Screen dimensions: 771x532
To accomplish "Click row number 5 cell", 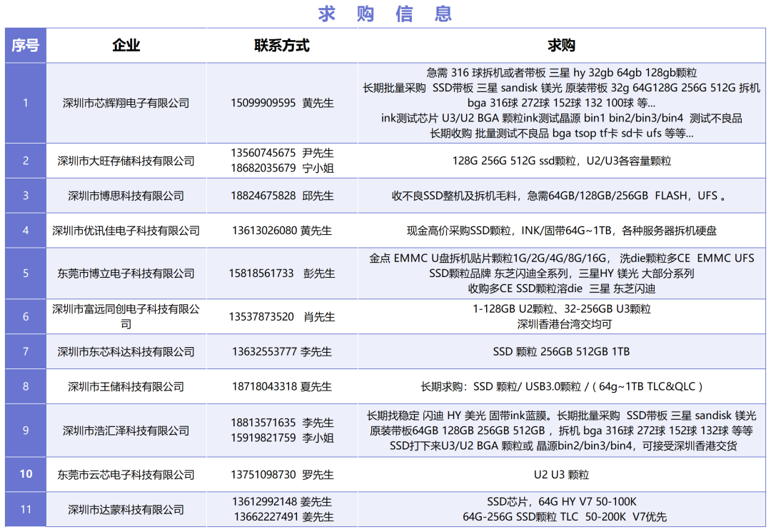I will (x=26, y=274).
